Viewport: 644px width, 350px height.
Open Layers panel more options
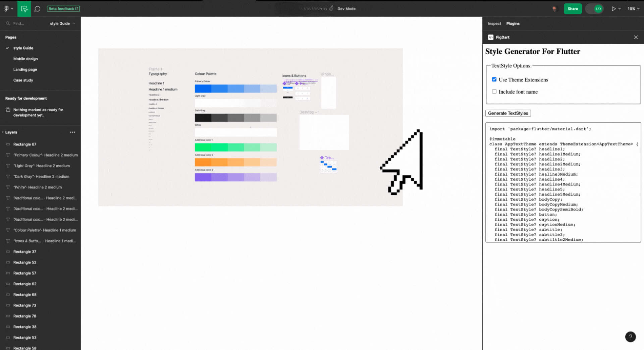click(72, 132)
